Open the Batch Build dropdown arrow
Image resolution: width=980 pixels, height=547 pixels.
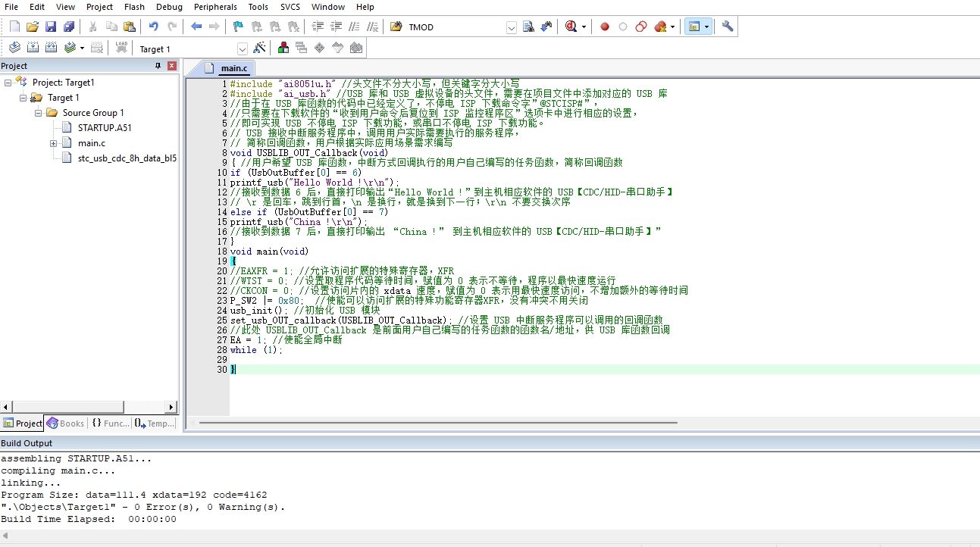[82, 48]
